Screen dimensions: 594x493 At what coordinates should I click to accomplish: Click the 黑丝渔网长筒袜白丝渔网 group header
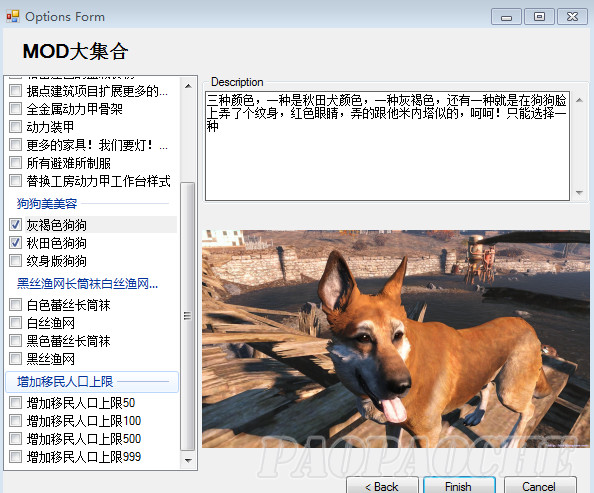click(x=87, y=283)
